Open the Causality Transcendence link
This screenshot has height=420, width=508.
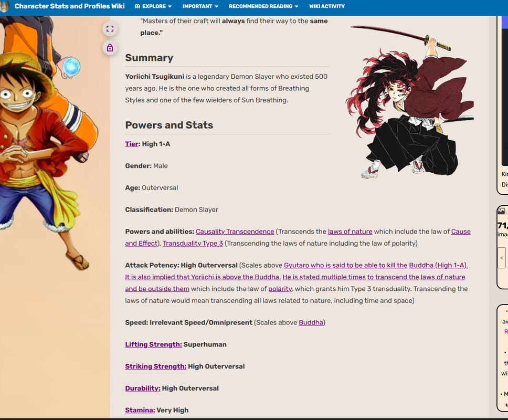[x=235, y=232]
